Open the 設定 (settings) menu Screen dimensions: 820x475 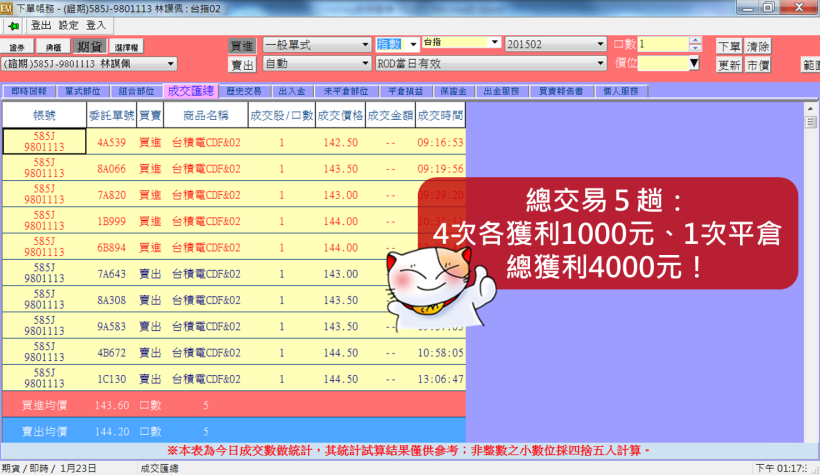(x=69, y=25)
